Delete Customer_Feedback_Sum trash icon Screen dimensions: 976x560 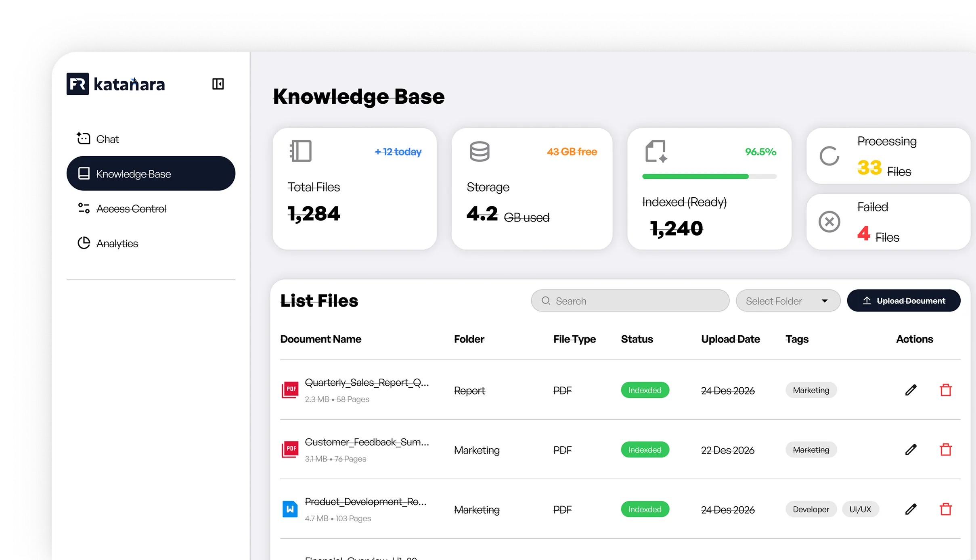coord(946,449)
